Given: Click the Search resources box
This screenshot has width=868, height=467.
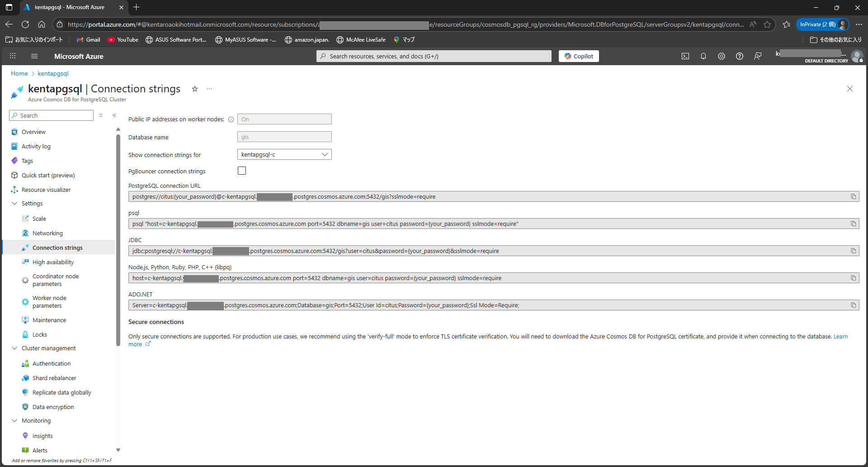Looking at the screenshot, I should [433, 56].
